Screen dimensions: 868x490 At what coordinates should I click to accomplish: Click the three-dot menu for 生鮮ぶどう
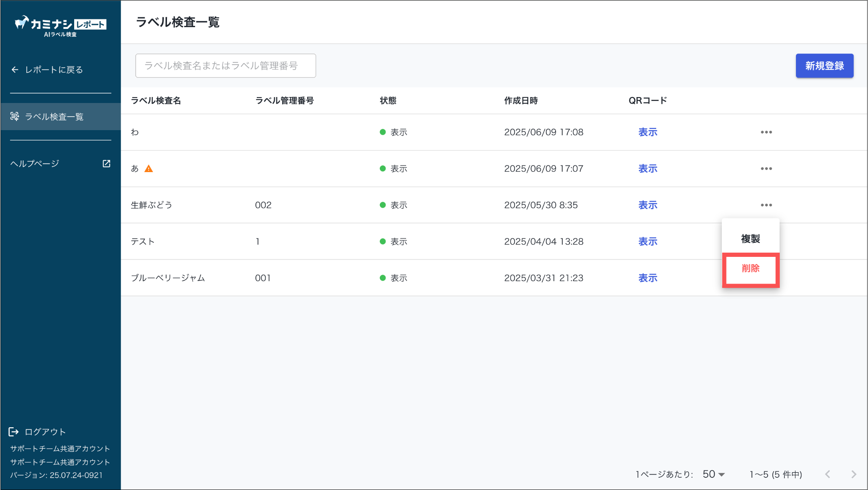point(766,205)
